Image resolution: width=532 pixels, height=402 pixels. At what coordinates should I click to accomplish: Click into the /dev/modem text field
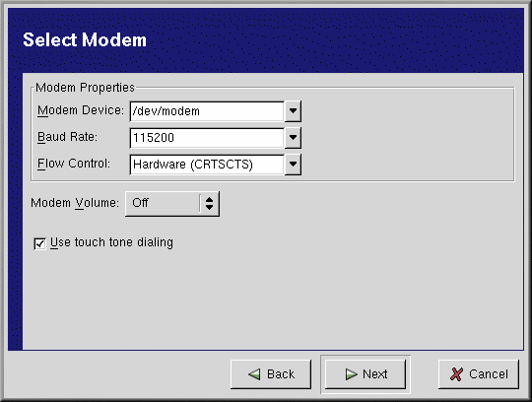click(x=207, y=111)
